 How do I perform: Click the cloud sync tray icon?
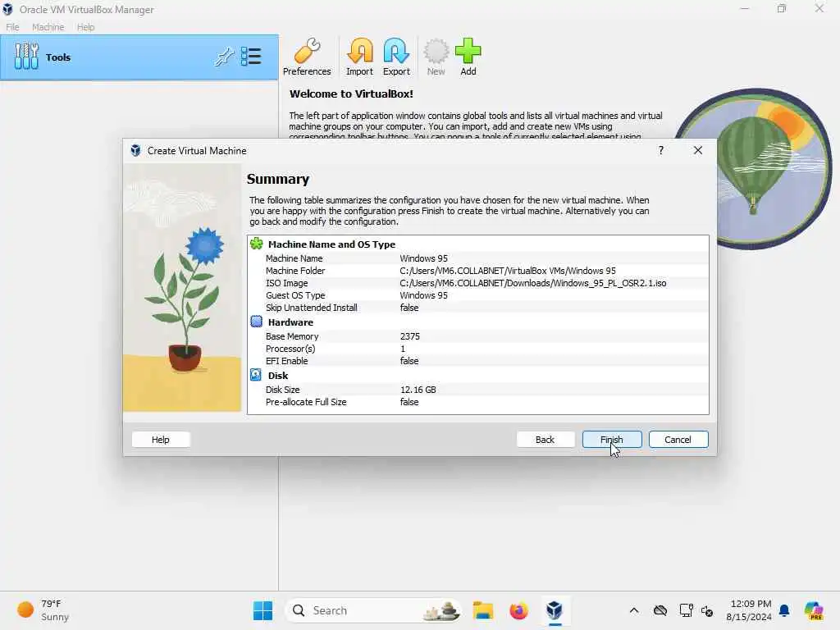[x=660, y=610]
